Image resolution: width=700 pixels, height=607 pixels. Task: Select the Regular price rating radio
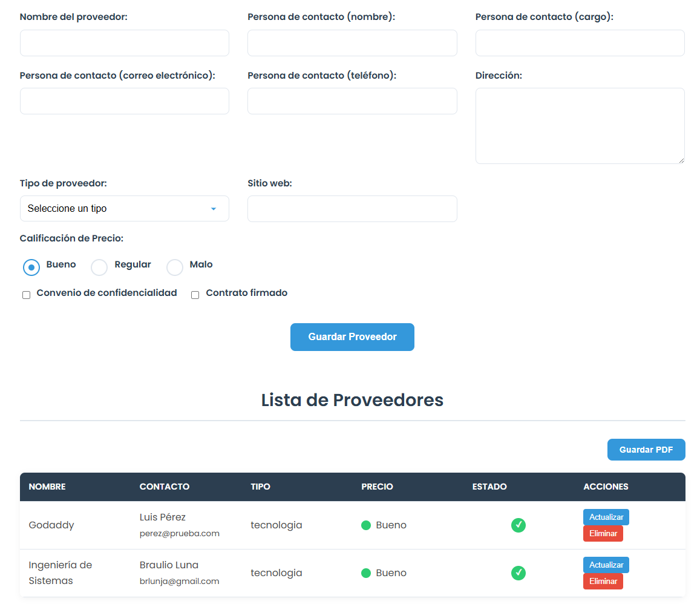click(99, 267)
